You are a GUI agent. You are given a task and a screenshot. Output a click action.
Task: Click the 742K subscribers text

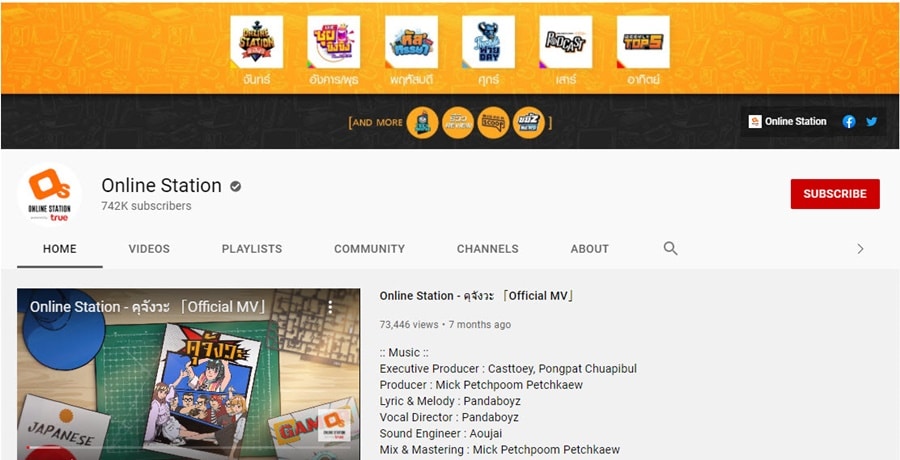pyautogui.click(x=146, y=206)
